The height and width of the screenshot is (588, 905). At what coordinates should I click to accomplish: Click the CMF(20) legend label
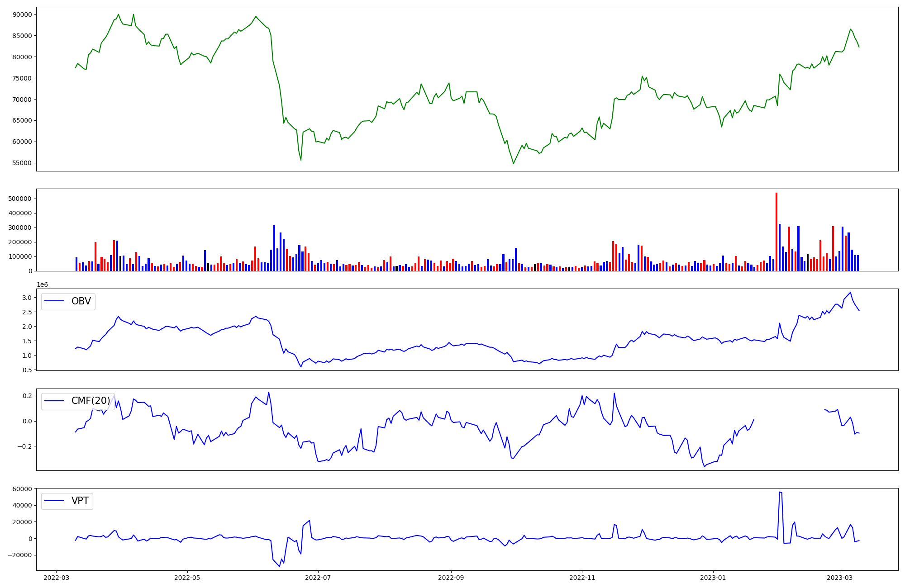(x=90, y=401)
